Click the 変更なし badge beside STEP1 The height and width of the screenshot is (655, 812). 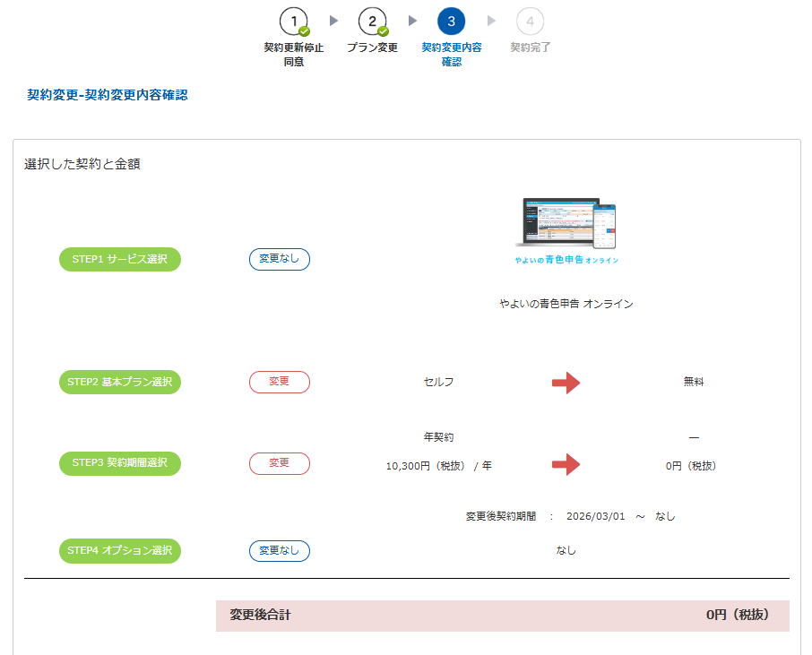280,260
